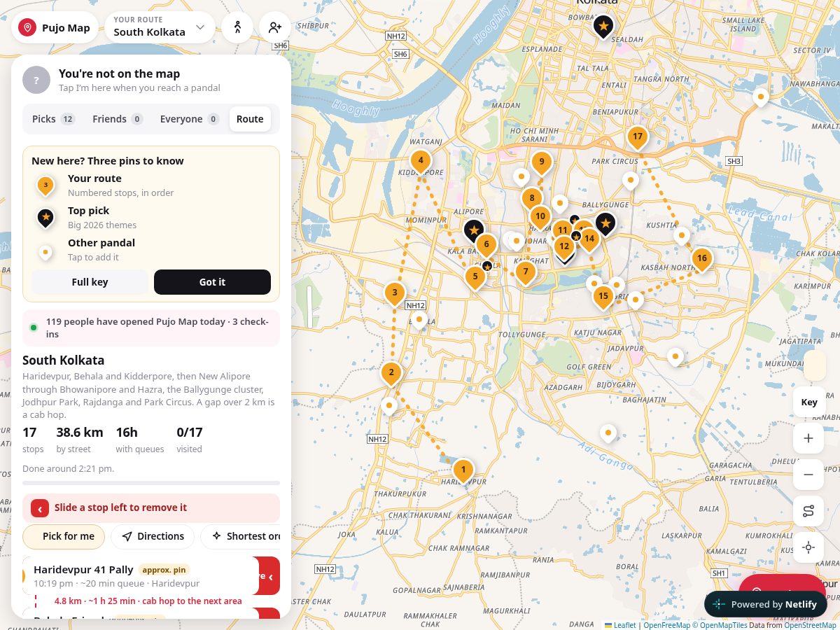Screen dimensions: 840x630
Task: Open Directions for the route
Action: pos(153,537)
